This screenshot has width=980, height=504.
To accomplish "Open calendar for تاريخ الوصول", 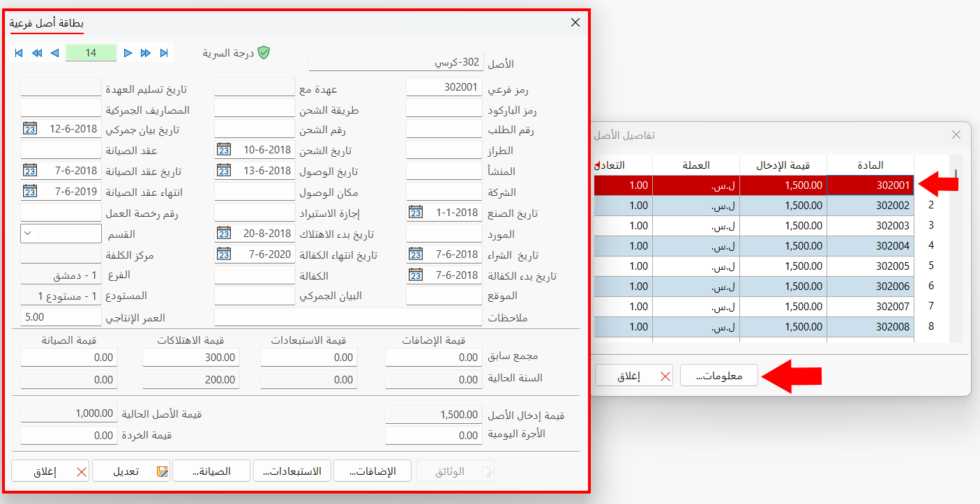I will coord(223,171).
